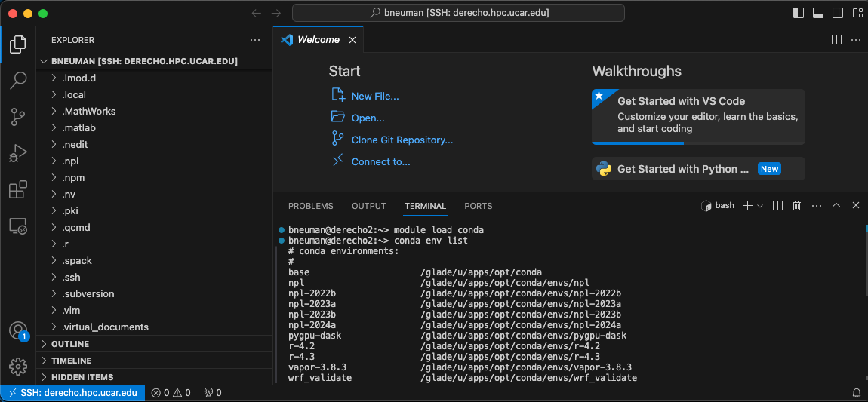The width and height of the screenshot is (868, 402).
Task: Click the Walkthroughs heading
Action: click(x=636, y=72)
